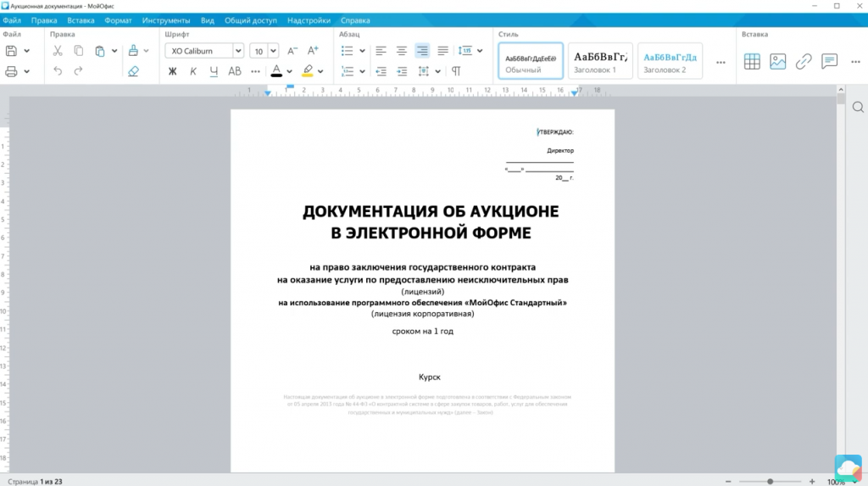Zoom out with the minus button
This screenshot has height=486, width=868.
pyautogui.click(x=728, y=482)
